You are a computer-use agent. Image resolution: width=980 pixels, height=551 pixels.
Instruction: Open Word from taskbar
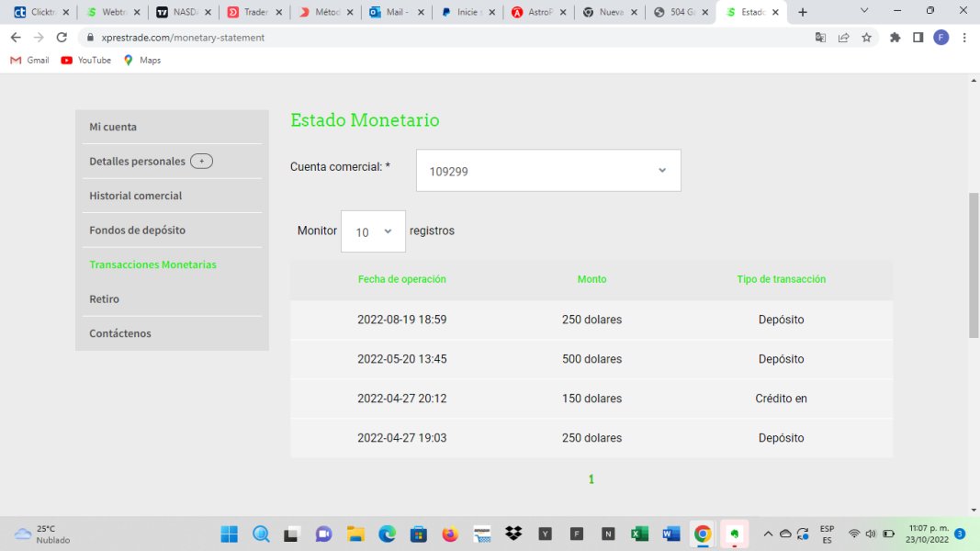pos(671,534)
